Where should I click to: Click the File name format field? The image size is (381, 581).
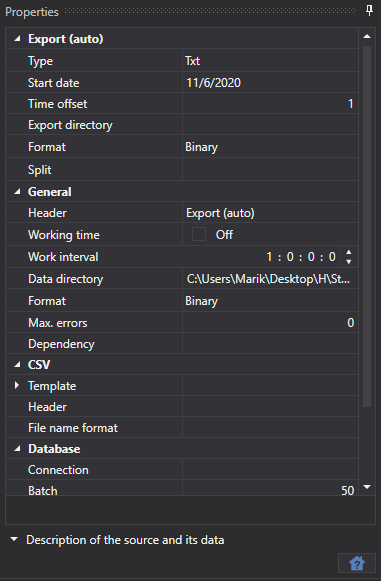click(270, 428)
